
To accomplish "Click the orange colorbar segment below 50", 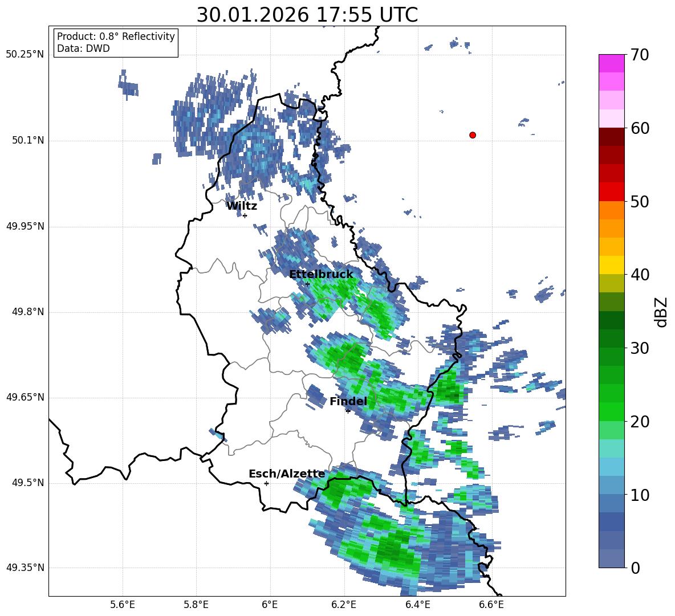I will click(x=611, y=210).
